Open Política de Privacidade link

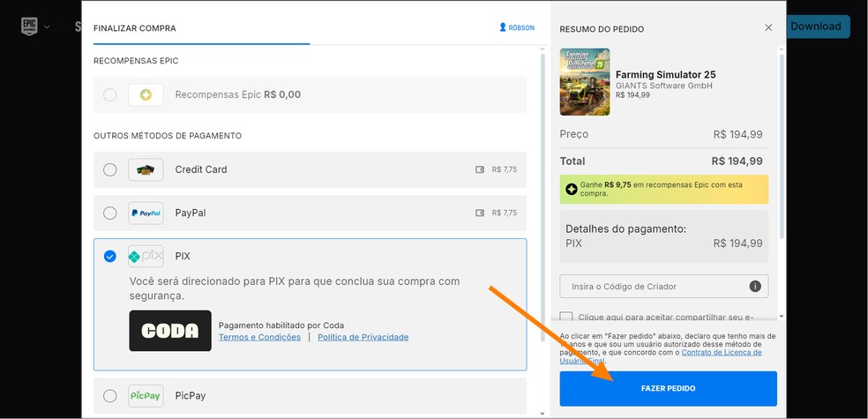click(x=363, y=337)
